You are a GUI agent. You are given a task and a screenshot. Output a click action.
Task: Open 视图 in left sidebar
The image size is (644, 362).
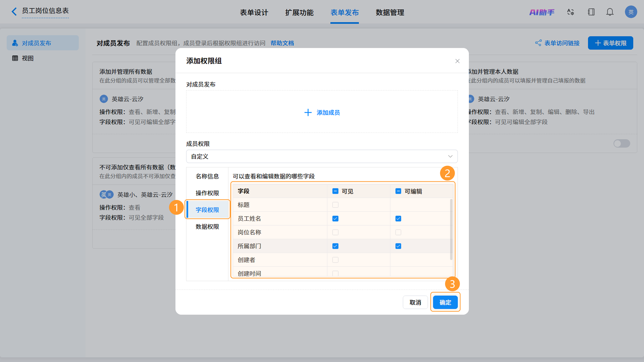pyautogui.click(x=43, y=58)
